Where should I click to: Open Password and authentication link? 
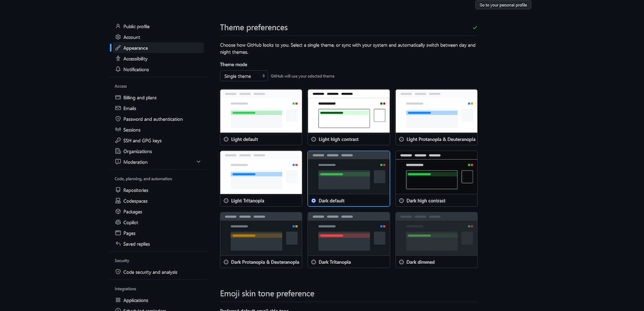(153, 119)
